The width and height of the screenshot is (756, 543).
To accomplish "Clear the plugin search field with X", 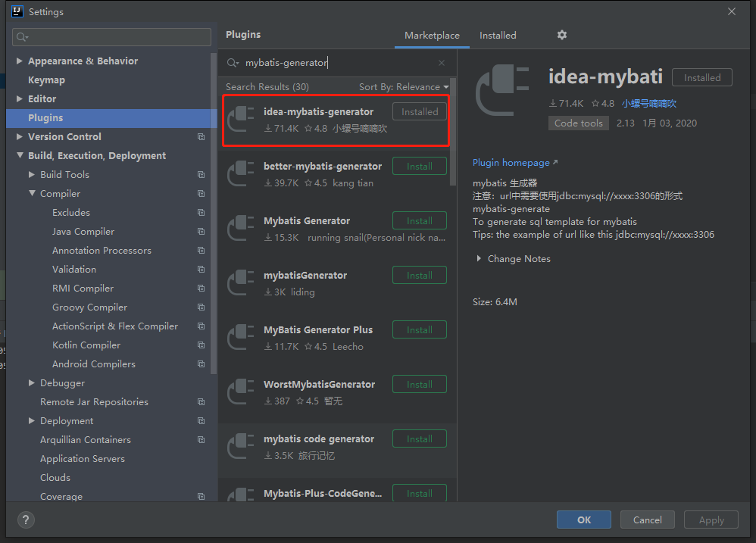I will [x=442, y=63].
